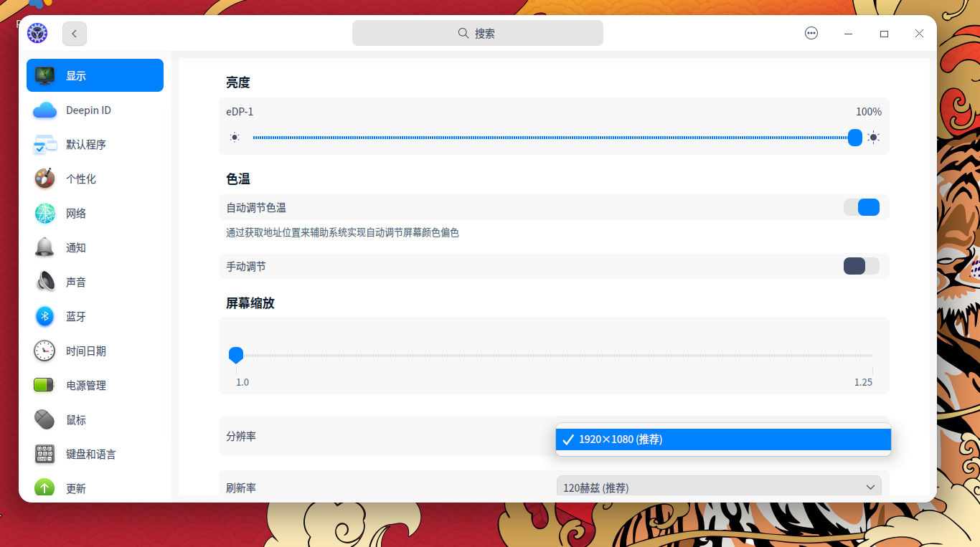The width and height of the screenshot is (980, 547).
Task: Open the Keyboard and Language (键盘和语言) icon
Action: click(44, 454)
